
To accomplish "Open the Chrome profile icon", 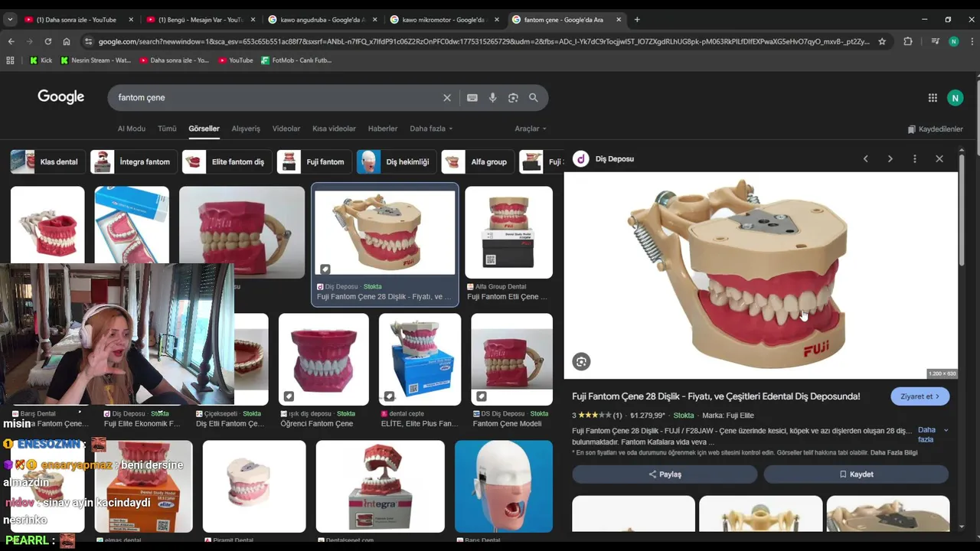I will (x=953, y=41).
